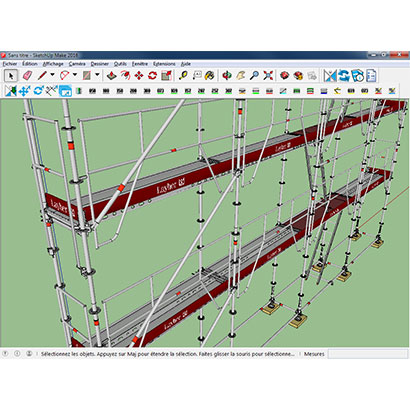The height and width of the screenshot is (410, 410).
Task: Pick the Tape Measure tool
Action: [x=183, y=76]
